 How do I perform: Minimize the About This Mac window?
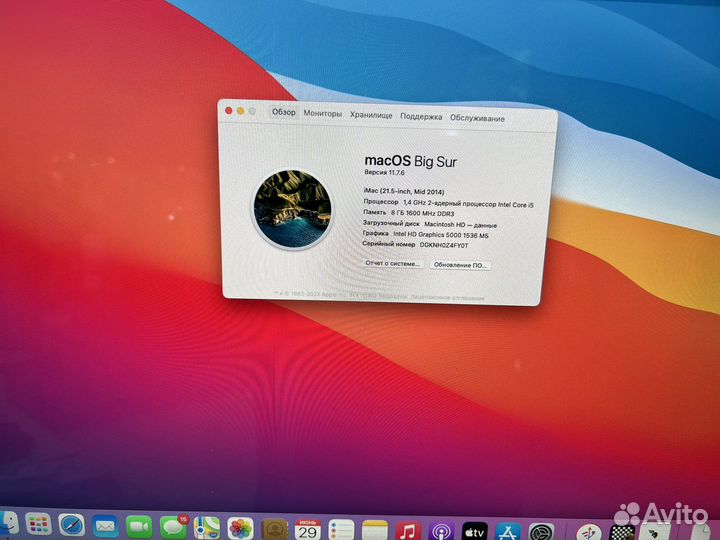[240, 111]
